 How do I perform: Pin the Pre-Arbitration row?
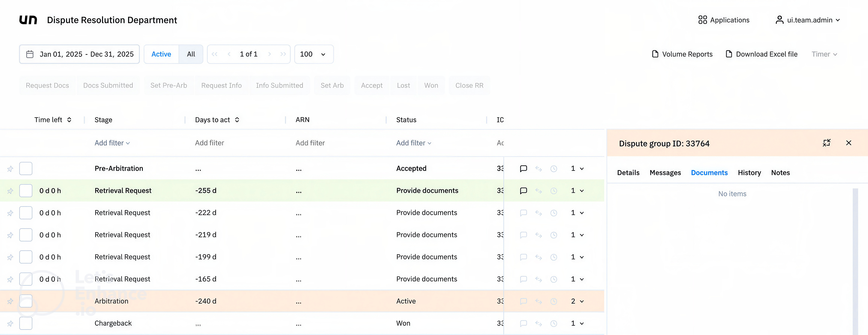(x=10, y=169)
